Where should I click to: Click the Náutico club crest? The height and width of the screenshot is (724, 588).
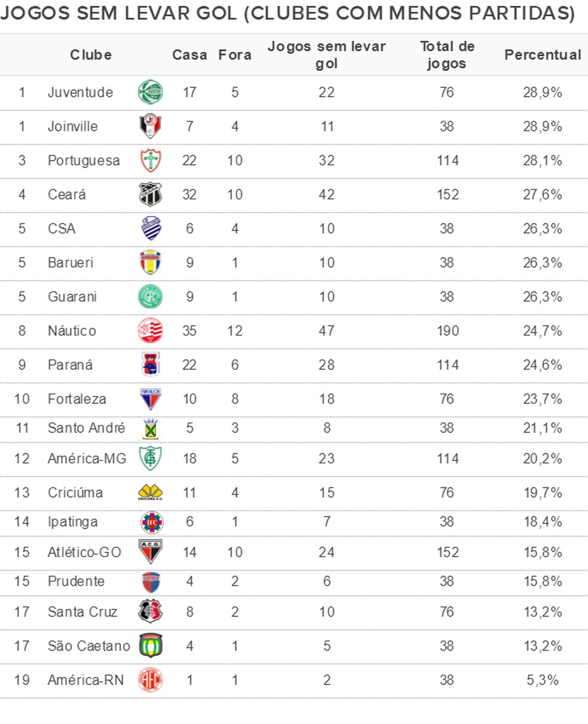tap(150, 330)
